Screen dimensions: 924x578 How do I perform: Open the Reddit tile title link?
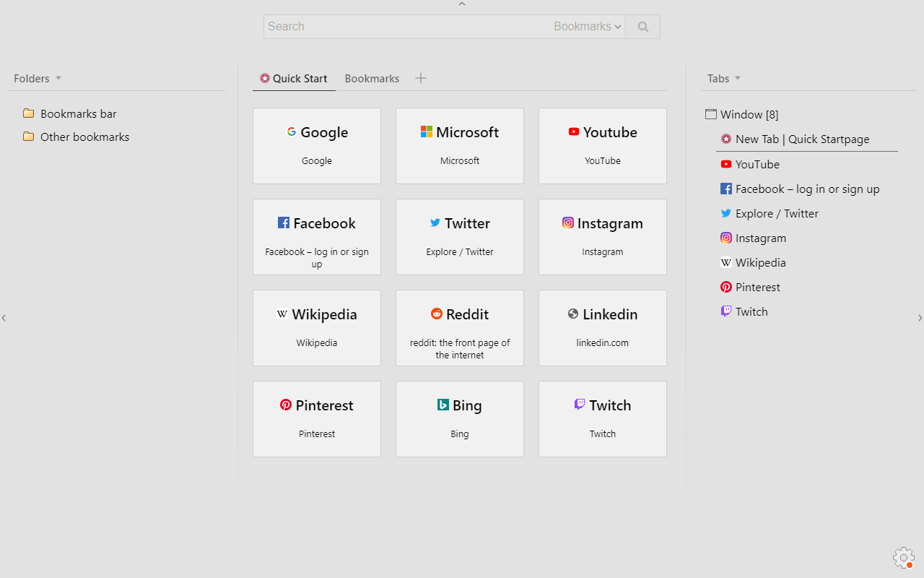tap(467, 314)
